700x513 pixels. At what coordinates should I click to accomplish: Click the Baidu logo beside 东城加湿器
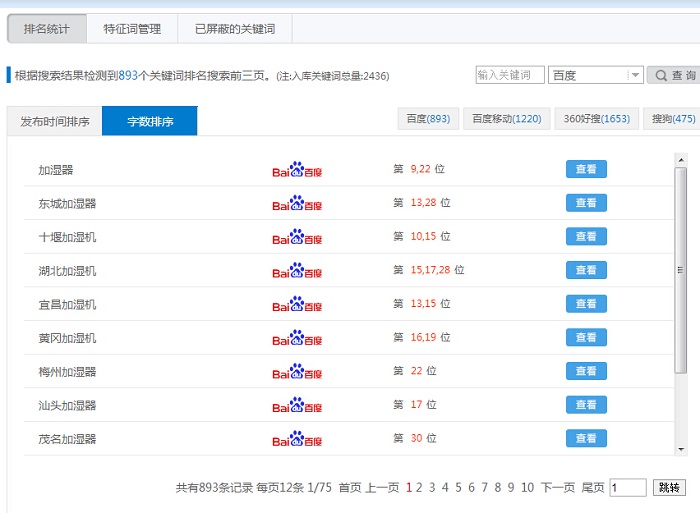point(297,203)
